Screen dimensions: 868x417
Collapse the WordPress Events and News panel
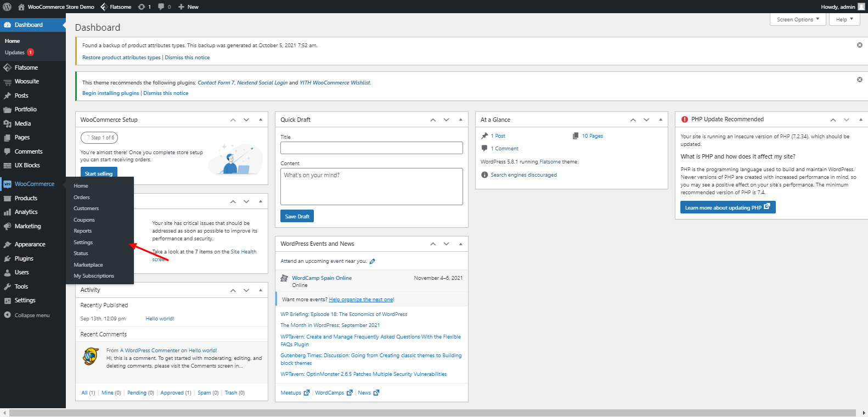(x=461, y=244)
